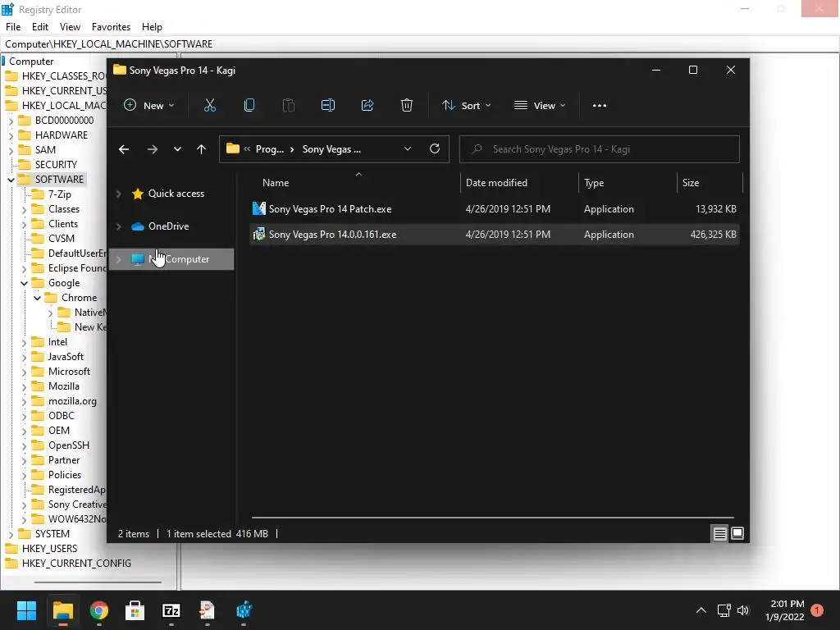Open Registry Editor View menu
This screenshot has height=630, width=840.
[70, 27]
